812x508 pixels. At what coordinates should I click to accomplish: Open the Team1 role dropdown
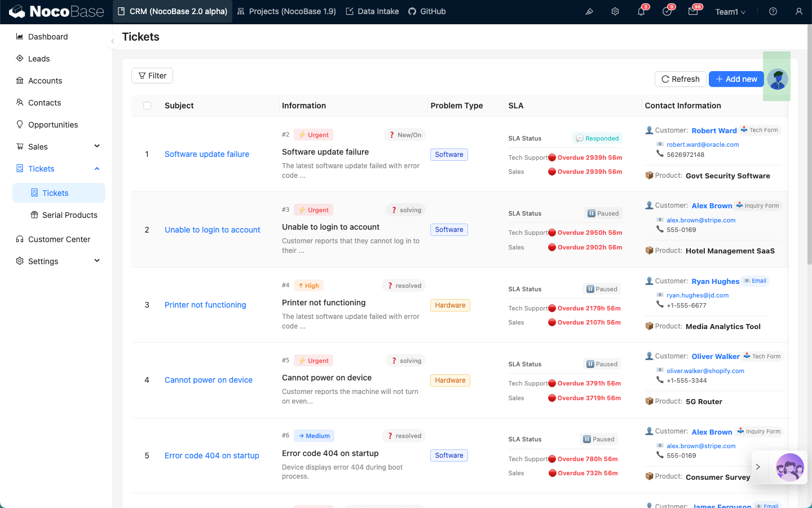tap(730, 12)
